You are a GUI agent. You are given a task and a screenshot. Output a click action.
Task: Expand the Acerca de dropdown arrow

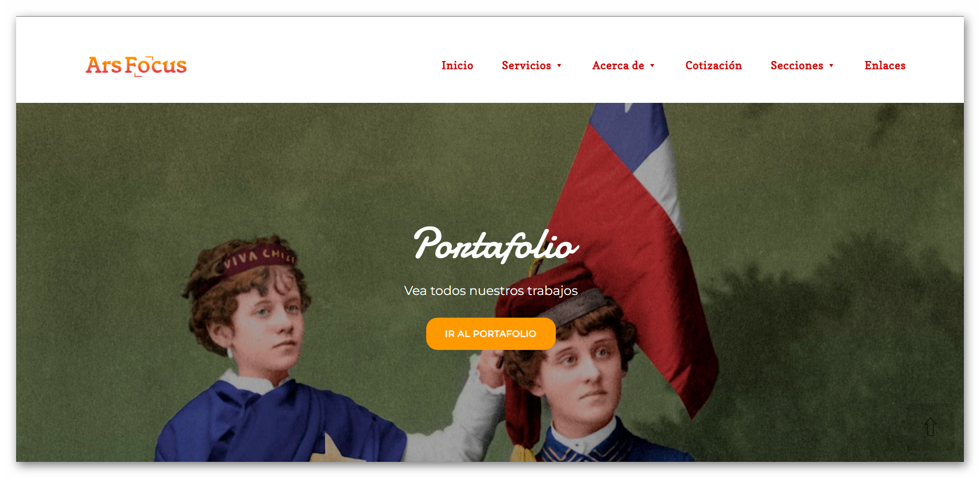tap(652, 66)
